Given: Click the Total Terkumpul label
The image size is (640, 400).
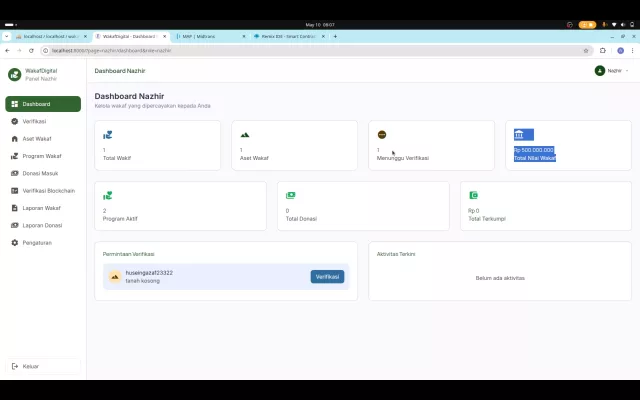Looking at the screenshot, I should (x=487, y=219).
